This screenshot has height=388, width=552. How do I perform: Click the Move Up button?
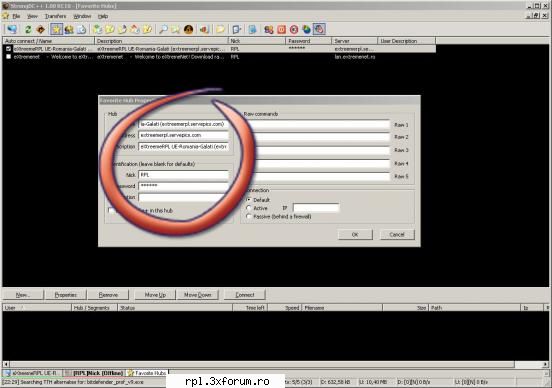155,295
